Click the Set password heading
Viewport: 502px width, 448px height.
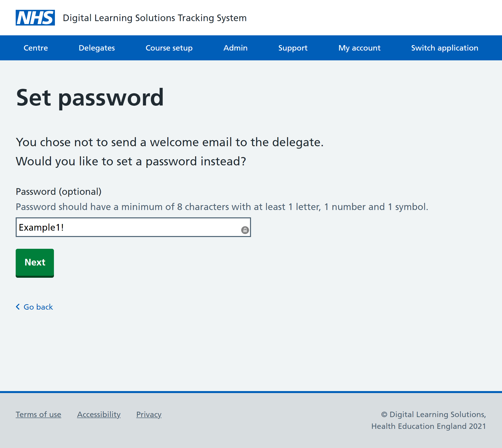coord(90,98)
